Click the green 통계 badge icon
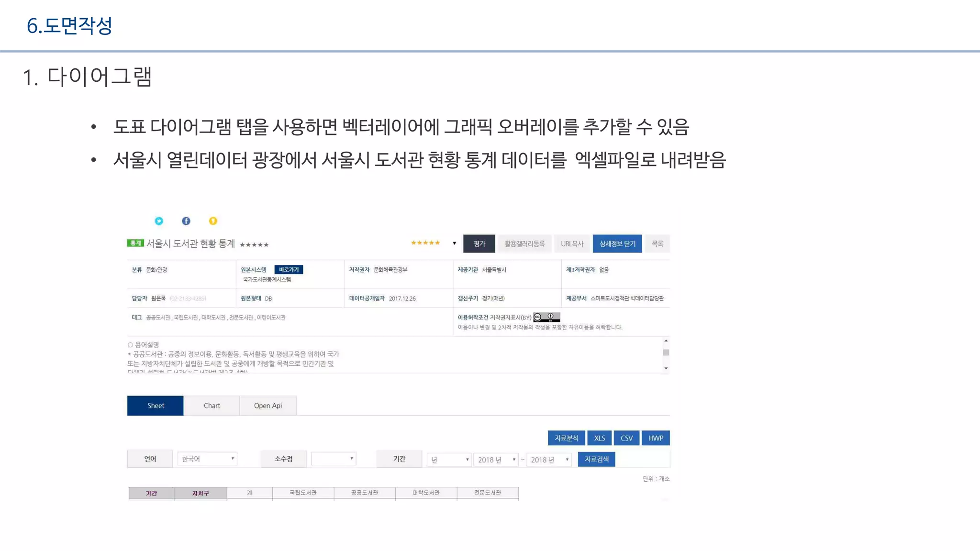 click(135, 243)
